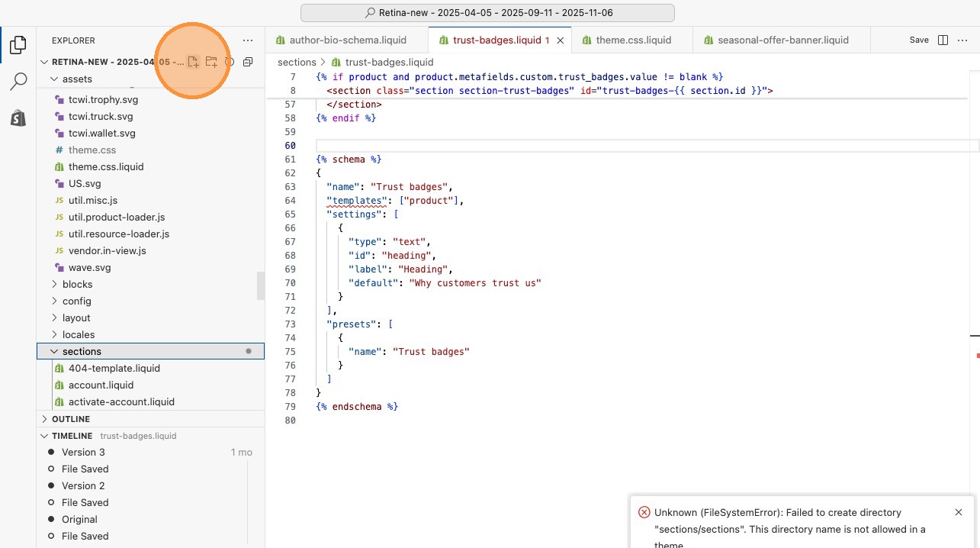Collapse the Timeline panel
The width and height of the screenshot is (980, 548).
pos(71,436)
